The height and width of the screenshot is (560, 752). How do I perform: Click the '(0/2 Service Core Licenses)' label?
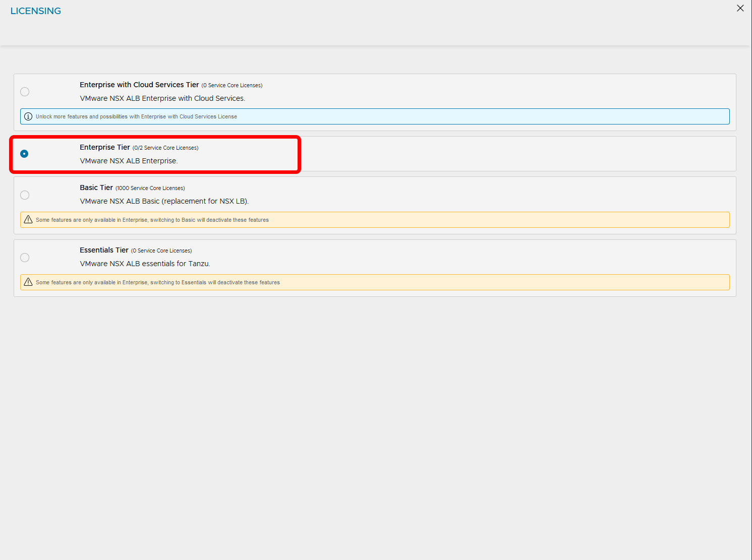165,148
